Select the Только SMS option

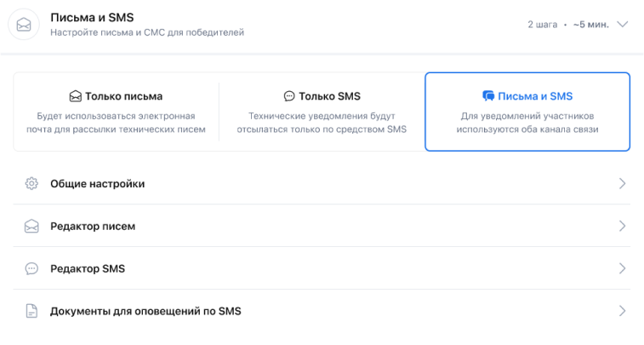[x=322, y=112]
